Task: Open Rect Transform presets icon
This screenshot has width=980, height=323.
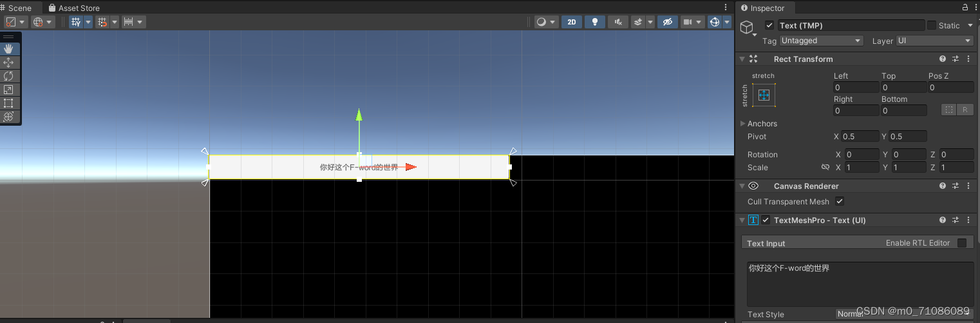Action: (956, 59)
